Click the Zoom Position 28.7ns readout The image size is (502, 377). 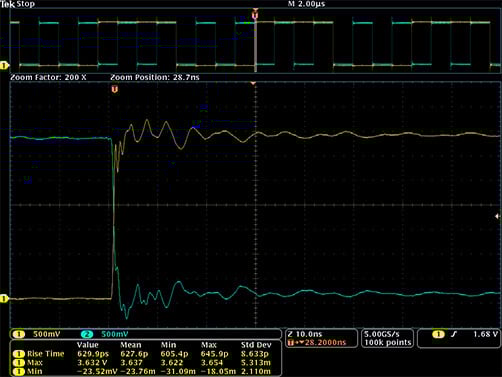coord(155,77)
